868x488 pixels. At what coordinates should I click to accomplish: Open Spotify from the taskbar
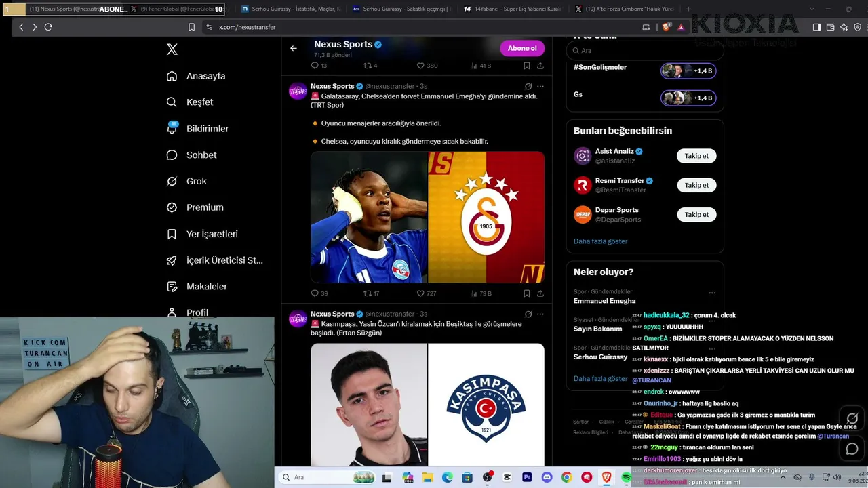coord(626,477)
